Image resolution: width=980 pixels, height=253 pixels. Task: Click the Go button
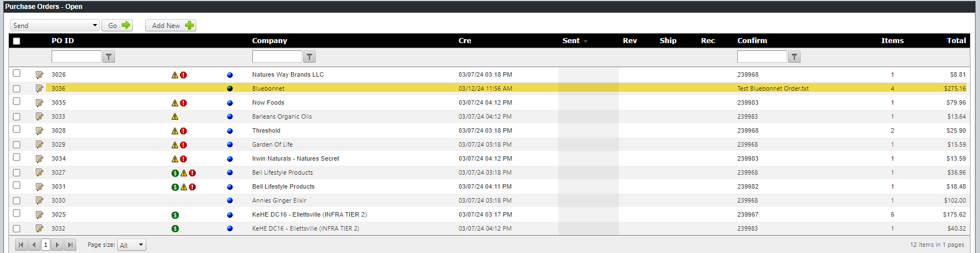117,25
